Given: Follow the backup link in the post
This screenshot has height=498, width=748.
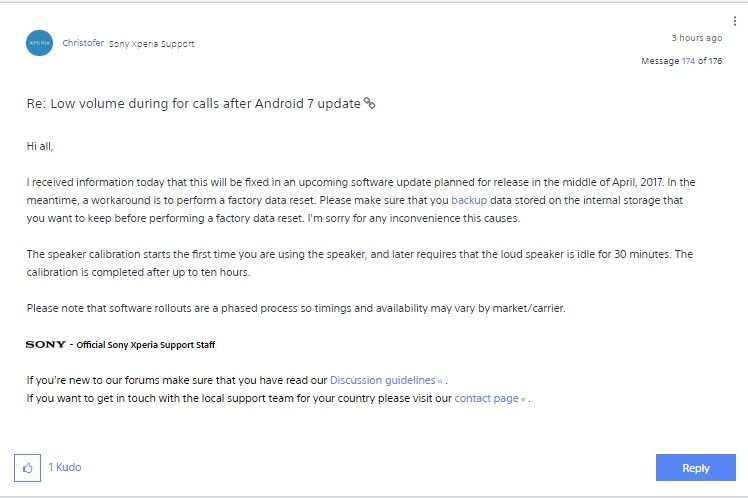Looking at the screenshot, I should tap(469, 200).
